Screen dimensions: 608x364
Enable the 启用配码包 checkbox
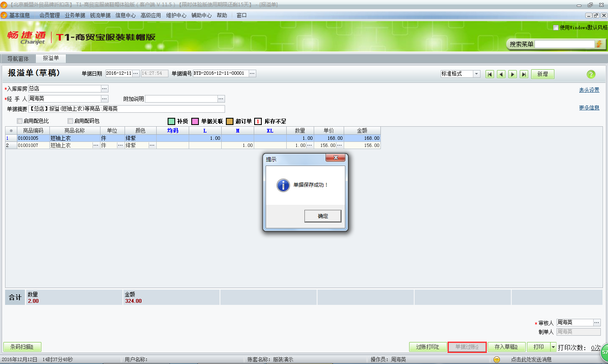[x=71, y=121]
